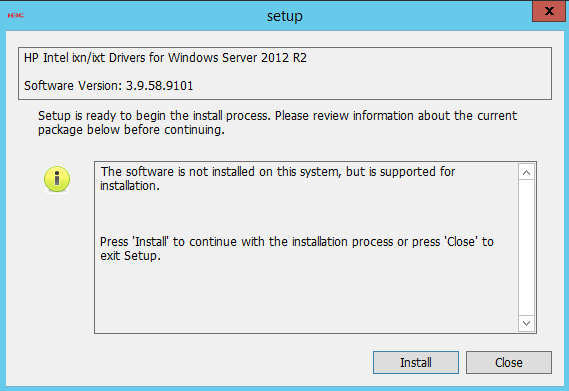Click the Close button beside Install
569x391 pixels.
[x=509, y=362]
